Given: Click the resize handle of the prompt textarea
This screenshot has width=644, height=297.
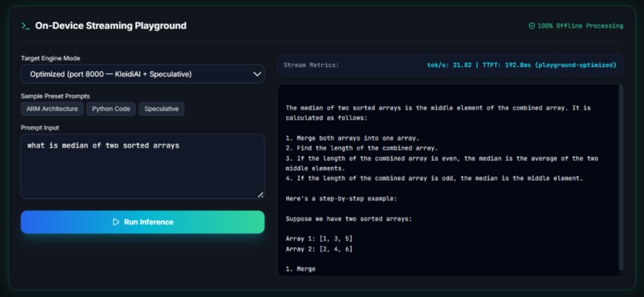Looking at the screenshot, I should (x=260, y=195).
